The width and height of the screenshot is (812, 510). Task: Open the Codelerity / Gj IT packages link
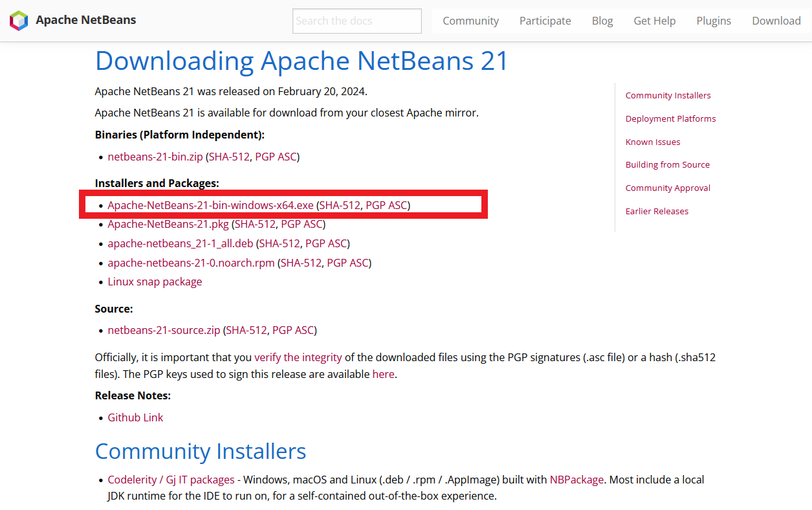[x=170, y=479]
